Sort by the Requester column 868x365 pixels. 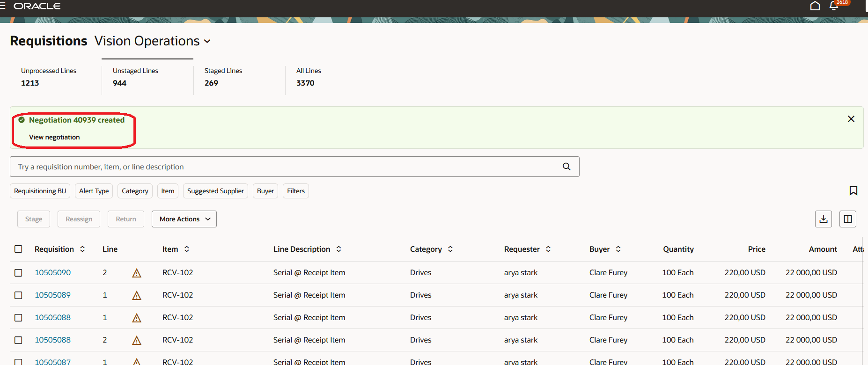pos(548,249)
